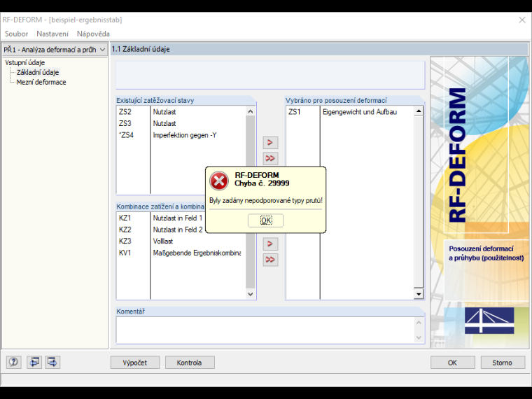The width and height of the screenshot is (532, 399).
Task: Click up arrow of existing load cases list
Action: (251, 111)
